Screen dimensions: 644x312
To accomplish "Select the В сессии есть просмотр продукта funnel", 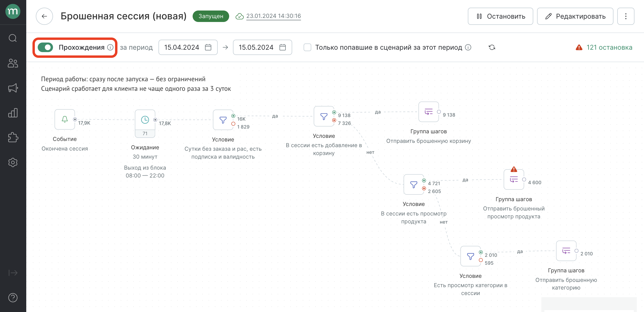I will click(414, 184).
